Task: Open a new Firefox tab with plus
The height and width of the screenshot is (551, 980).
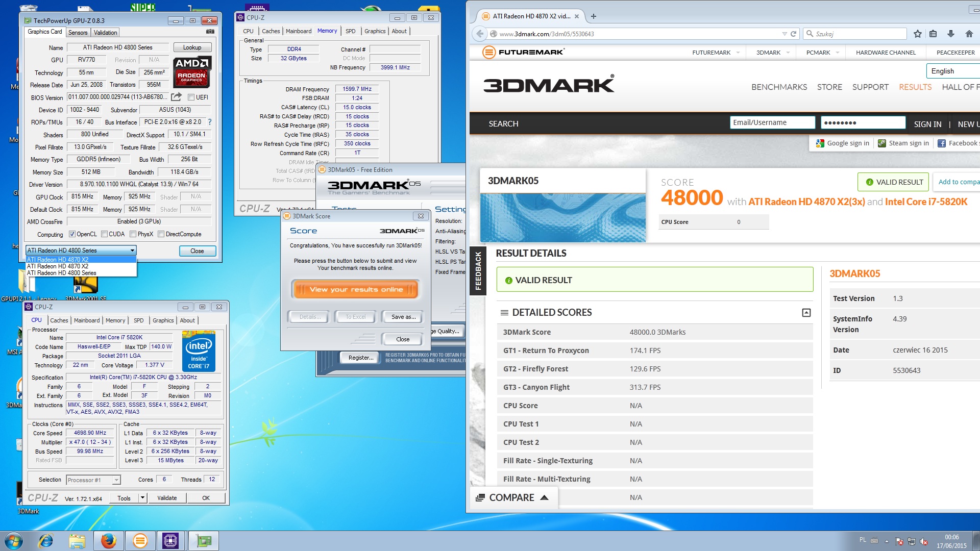Action: click(x=593, y=16)
